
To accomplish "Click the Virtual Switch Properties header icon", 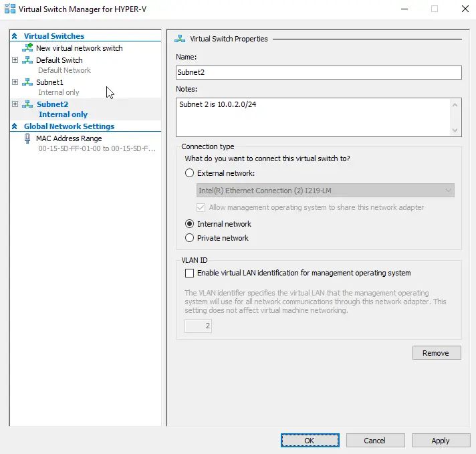I will pos(180,39).
